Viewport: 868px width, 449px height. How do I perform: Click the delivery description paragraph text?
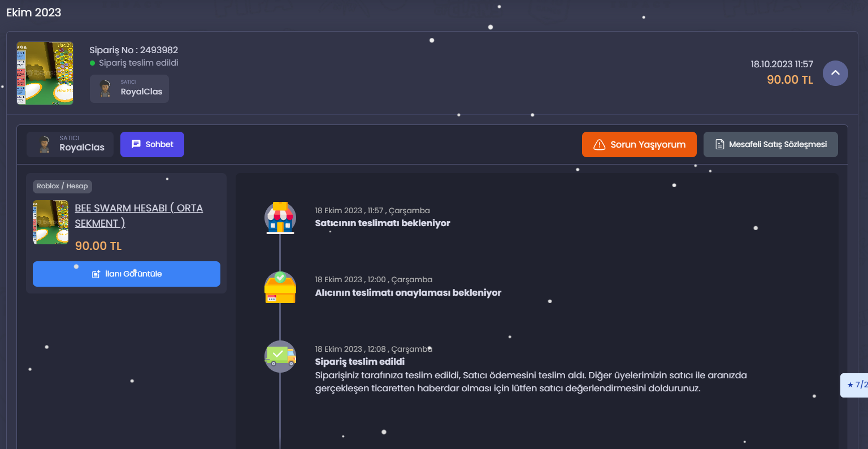(531, 382)
